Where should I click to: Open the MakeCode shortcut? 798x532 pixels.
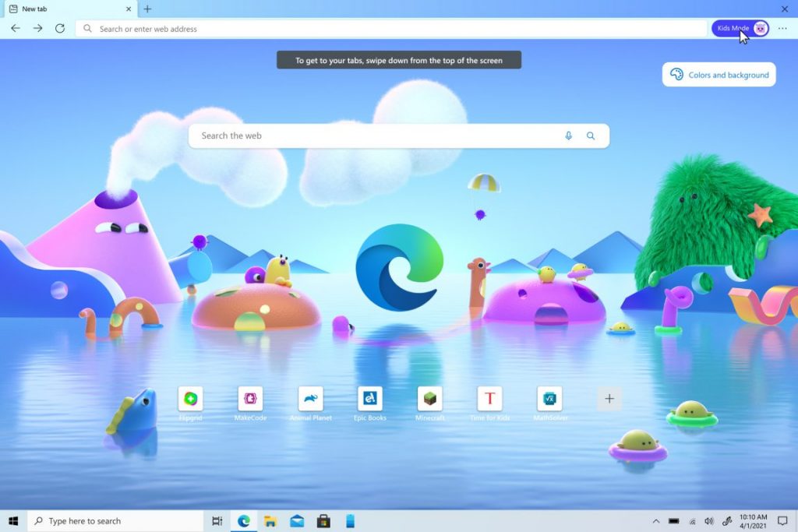250,397
